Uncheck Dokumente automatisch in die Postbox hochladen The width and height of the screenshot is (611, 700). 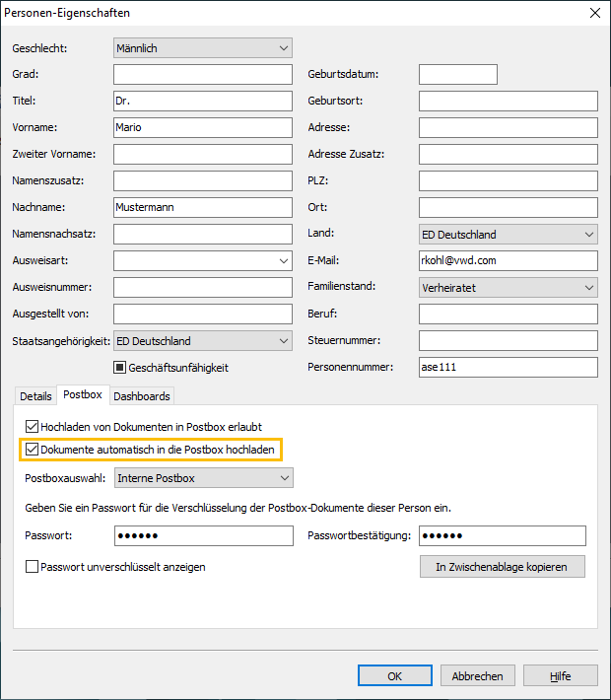click(x=33, y=450)
